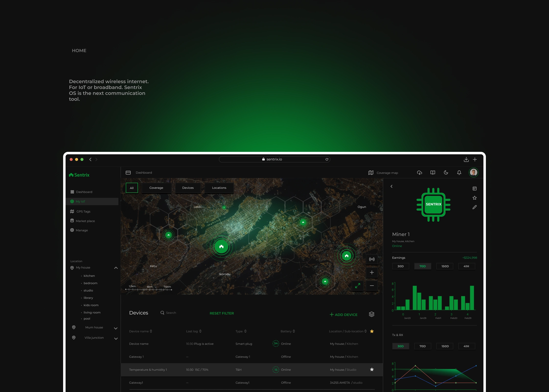Unstar the Temperature & humidity 1 row

pos(372,370)
